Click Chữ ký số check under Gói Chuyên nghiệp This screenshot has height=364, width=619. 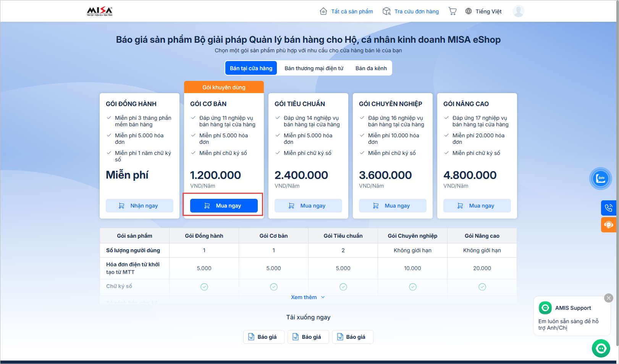tap(413, 287)
